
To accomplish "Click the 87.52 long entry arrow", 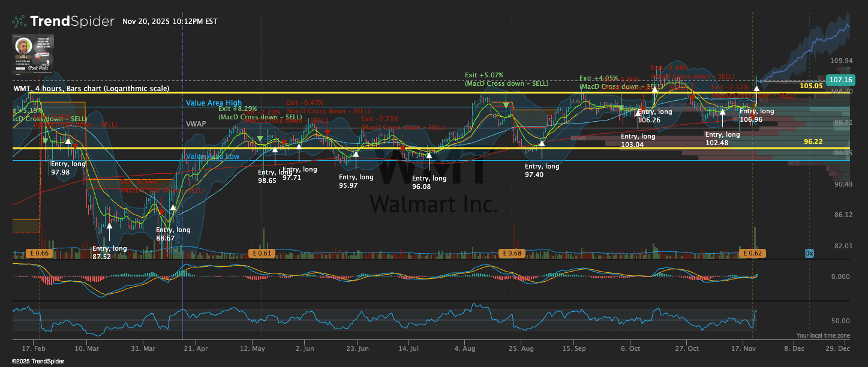I will coord(110,226).
